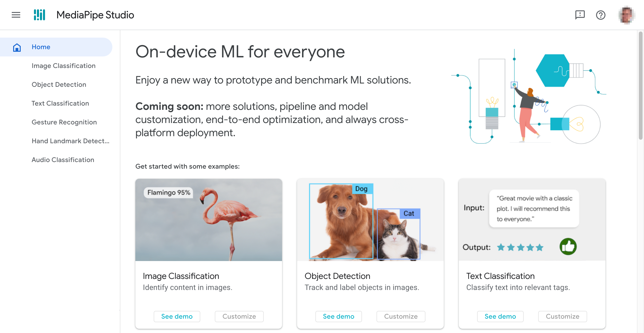The image size is (644, 333).
Task: Select Object Detection sidebar icon
Action: 59,84
